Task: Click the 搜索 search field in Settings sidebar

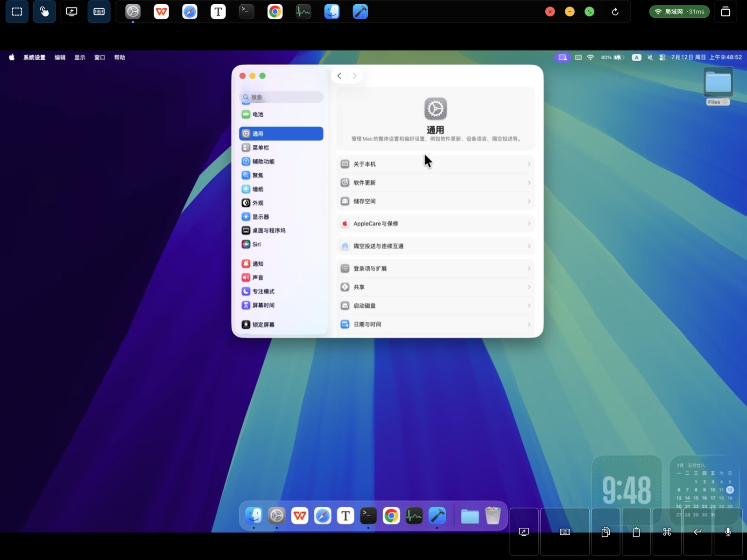Action: click(281, 97)
